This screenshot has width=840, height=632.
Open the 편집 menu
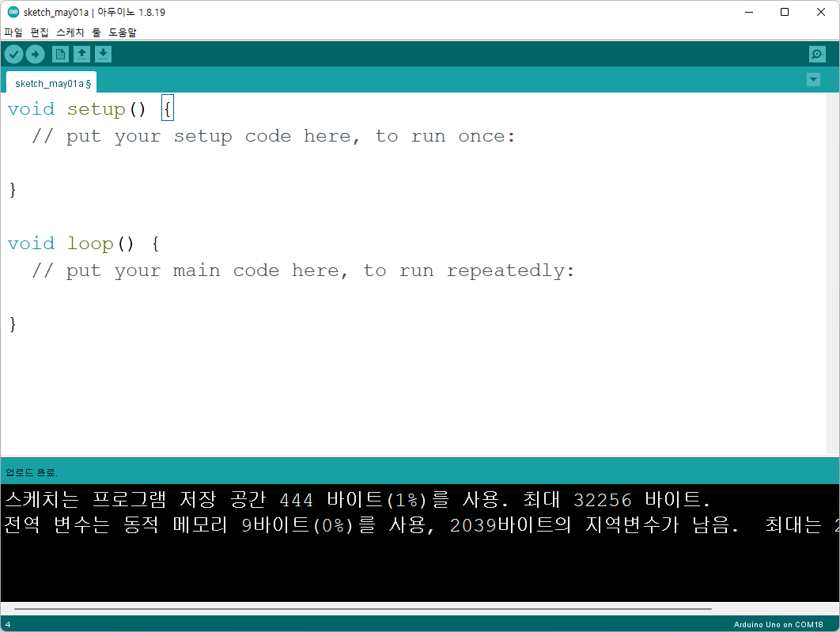tap(39, 32)
